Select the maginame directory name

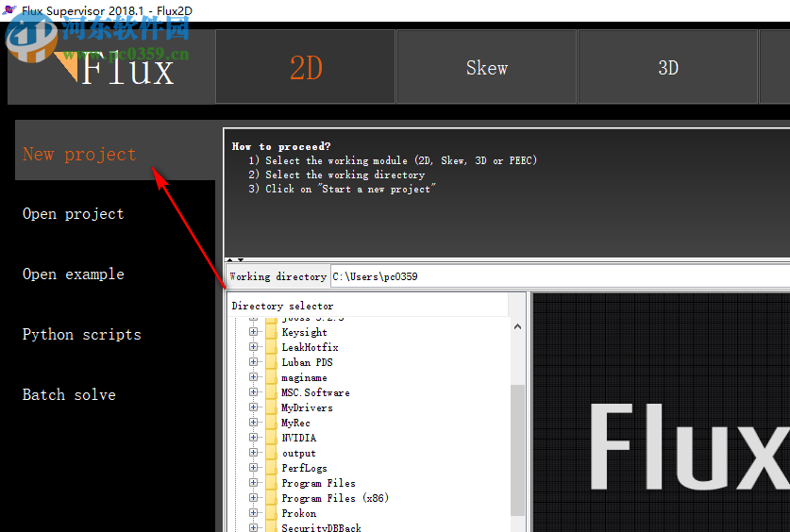(x=304, y=378)
